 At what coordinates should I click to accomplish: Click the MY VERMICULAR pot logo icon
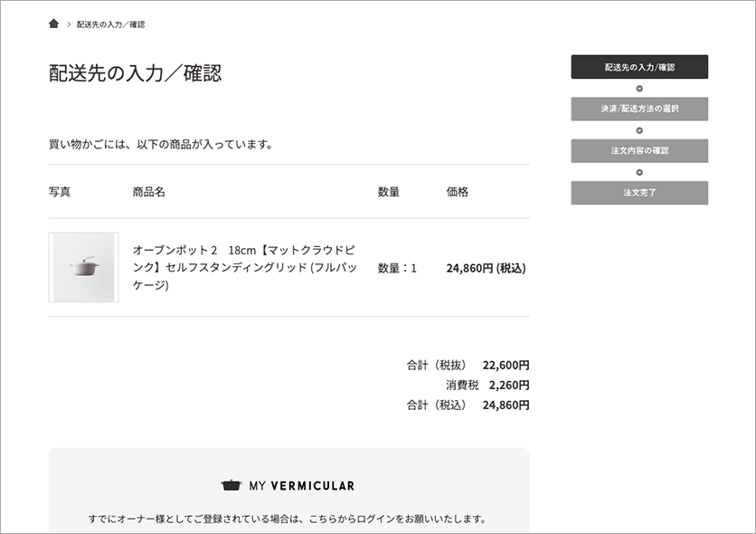point(231,485)
